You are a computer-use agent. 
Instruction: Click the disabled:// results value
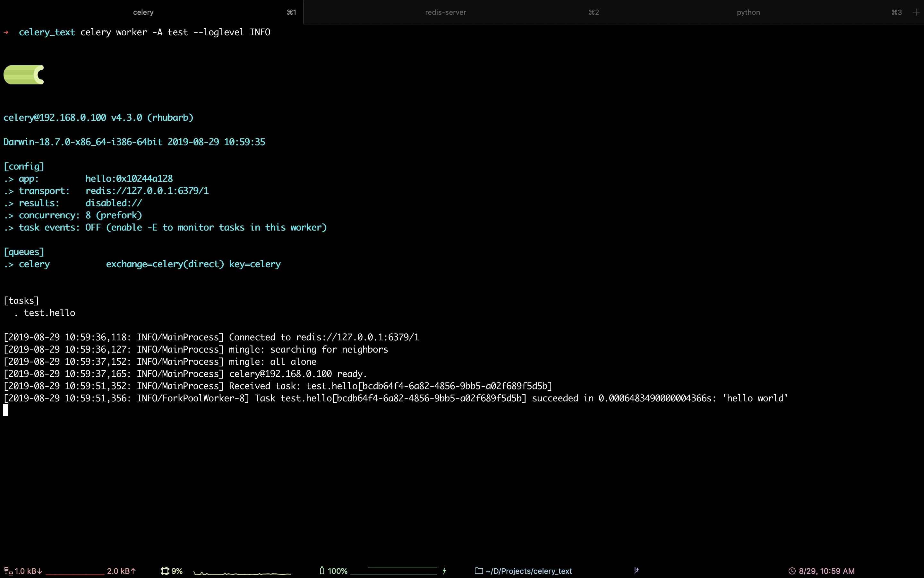coord(114,203)
